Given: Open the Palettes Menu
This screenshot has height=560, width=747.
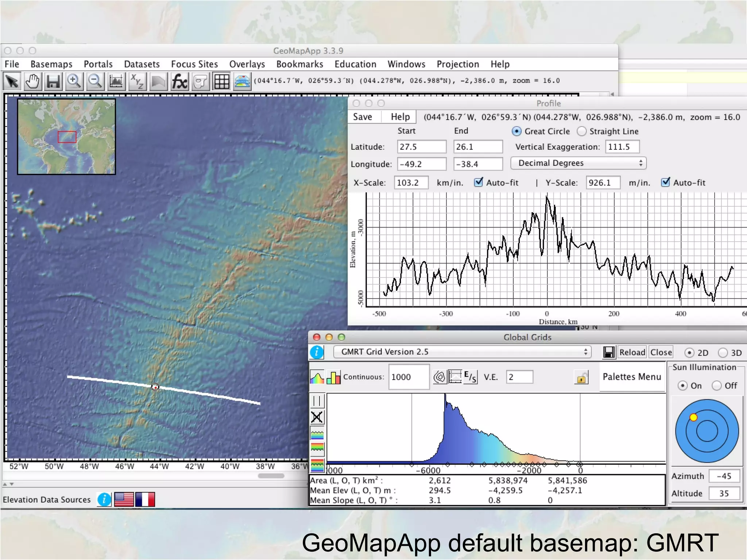Looking at the screenshot, I should [x=632, y=377].
